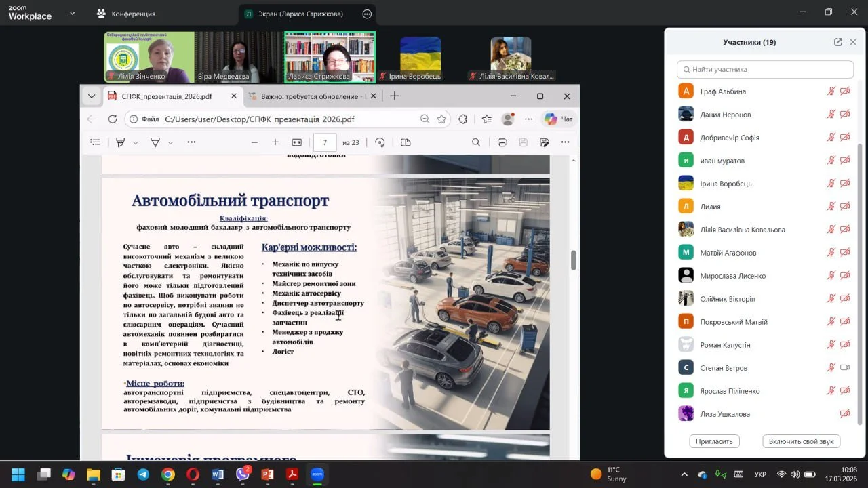
Task: Reload the browser page
Action: (113, 119)
